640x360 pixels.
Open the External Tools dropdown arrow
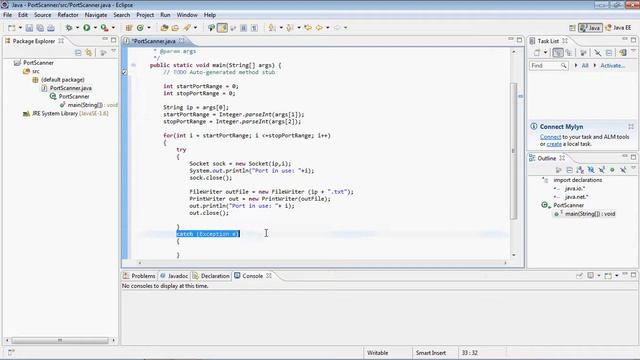pyautogui.click(x=113, y=28)
